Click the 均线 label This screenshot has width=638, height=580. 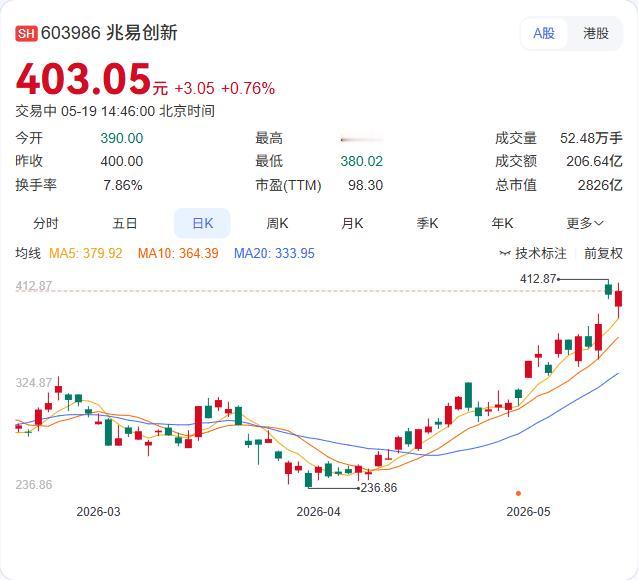(28, 253)
